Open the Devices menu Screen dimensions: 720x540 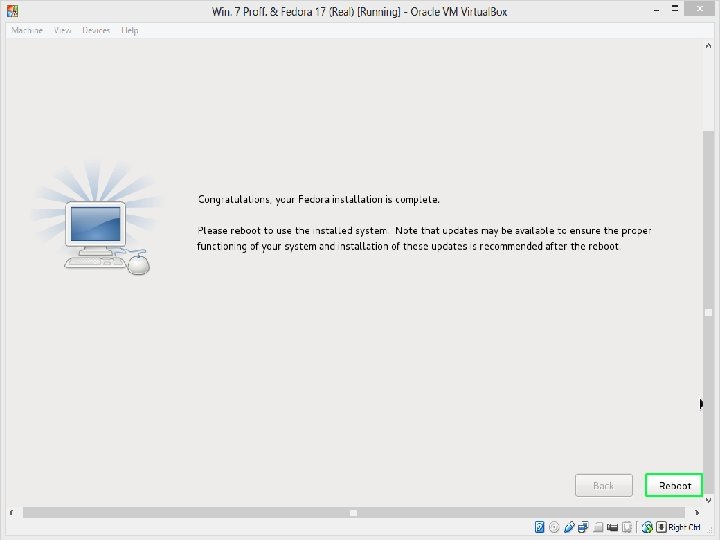pyautogui.click(x=96, y=30)
